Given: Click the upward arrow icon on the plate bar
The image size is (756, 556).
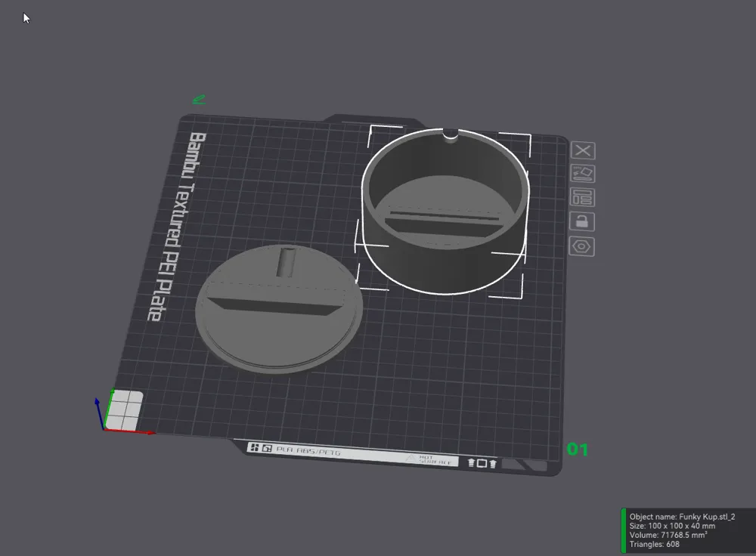Looking at the screenshot, I should [x=472, y=463].
